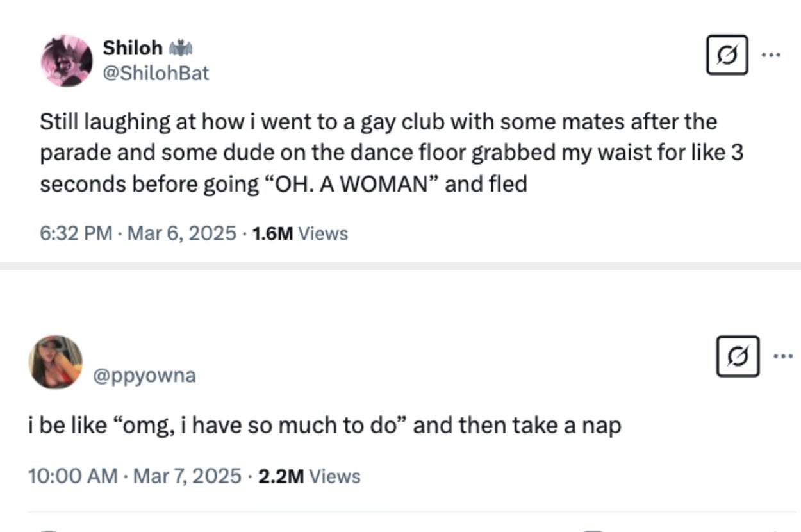Open the @ShilohBat handle link
This screenshot has height=532, width=801.
(x=156, y=73)
